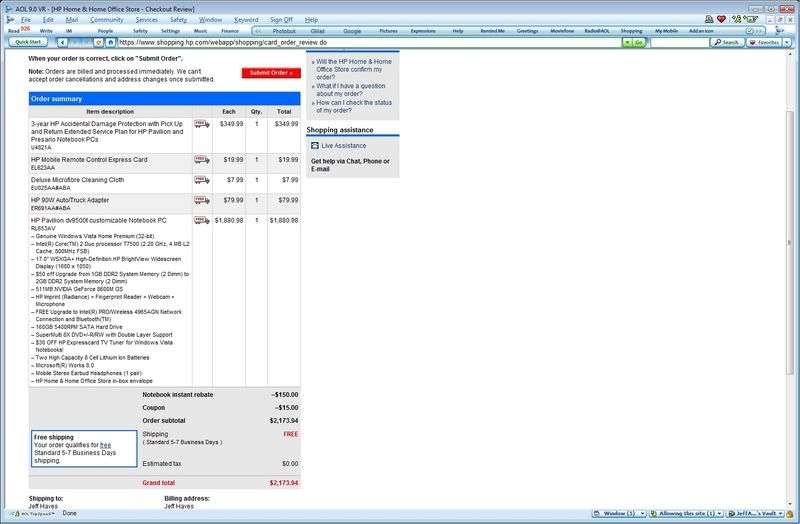Open the Pictures toolbar shortcut
800x524 pixels.
[388, 31]
